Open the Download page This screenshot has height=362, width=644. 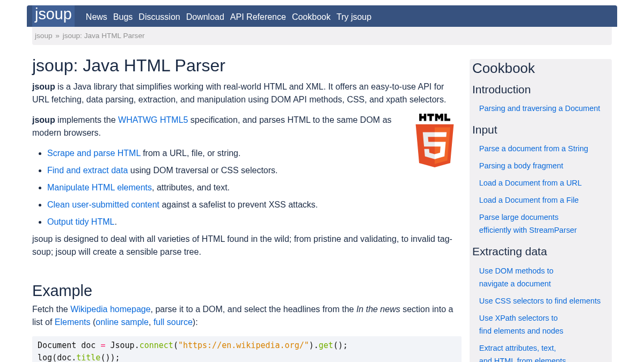(x=205, y=17)
